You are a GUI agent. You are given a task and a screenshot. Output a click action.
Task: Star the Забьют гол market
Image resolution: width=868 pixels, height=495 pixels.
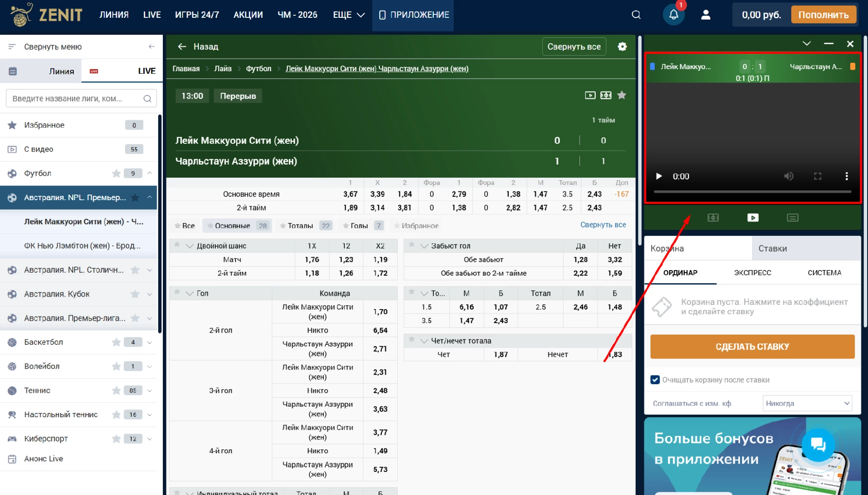[x=412, y=245]
